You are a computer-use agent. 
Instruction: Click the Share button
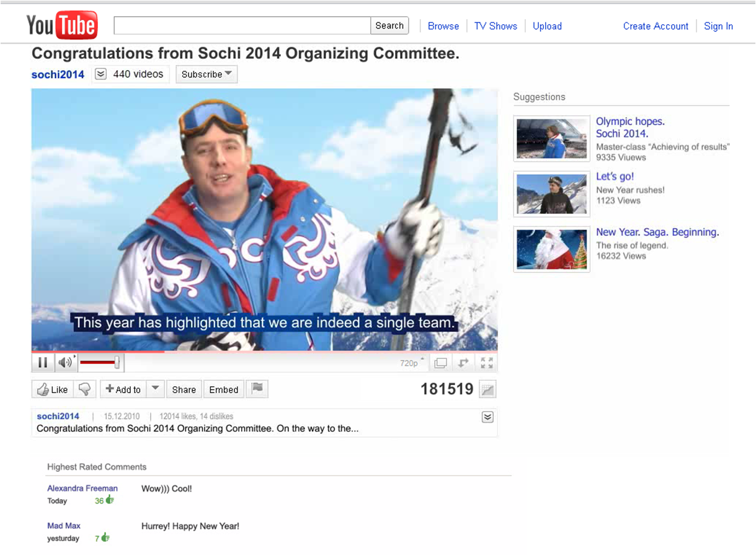point(184,389)
